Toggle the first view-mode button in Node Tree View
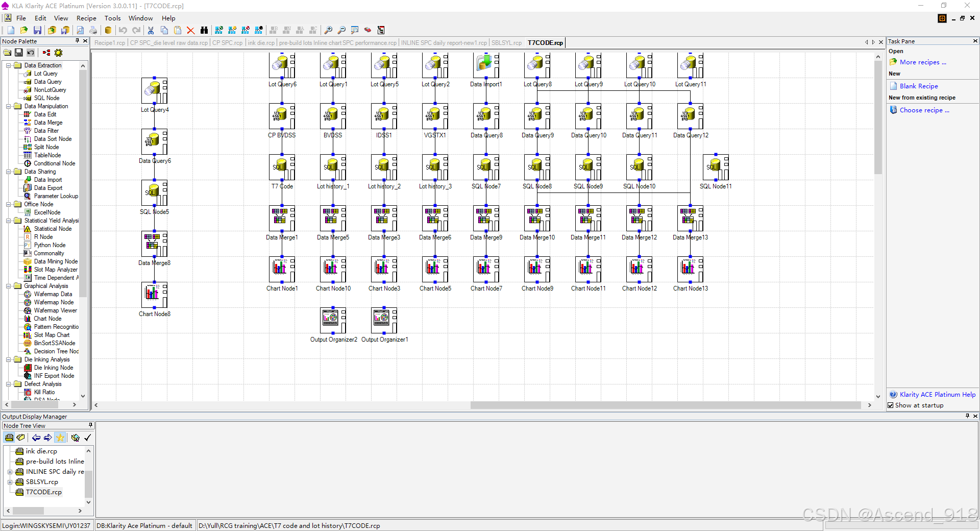980x531 pixels. [x=9, y=438]
